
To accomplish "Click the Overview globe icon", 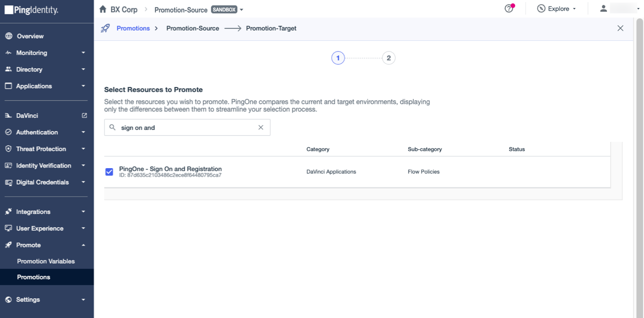I will [9, 36].
